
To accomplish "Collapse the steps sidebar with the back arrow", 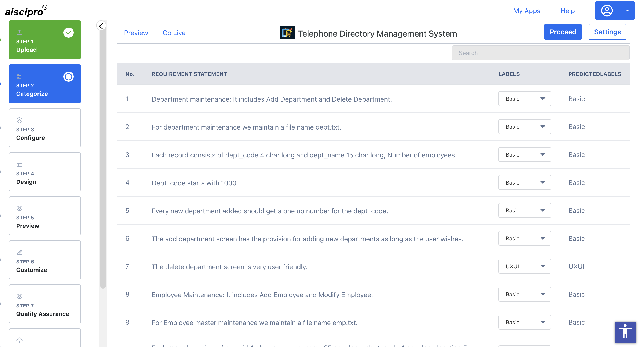I will [101, 26].
